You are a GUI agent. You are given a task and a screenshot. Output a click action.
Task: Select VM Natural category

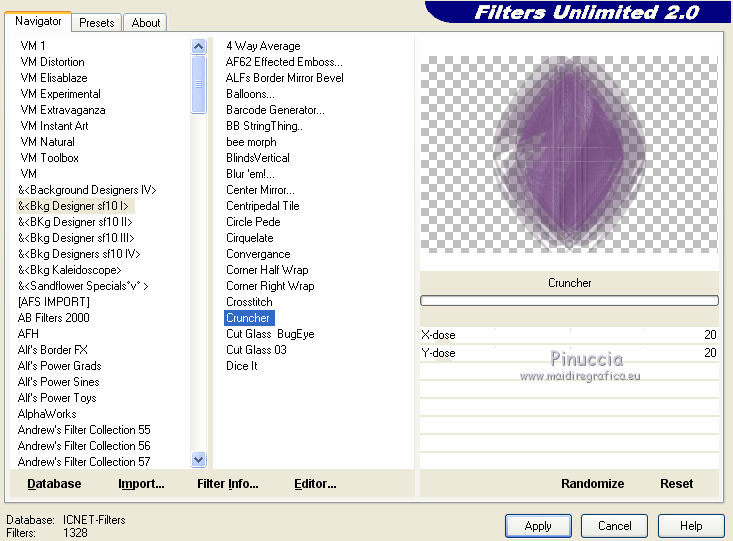48,142
